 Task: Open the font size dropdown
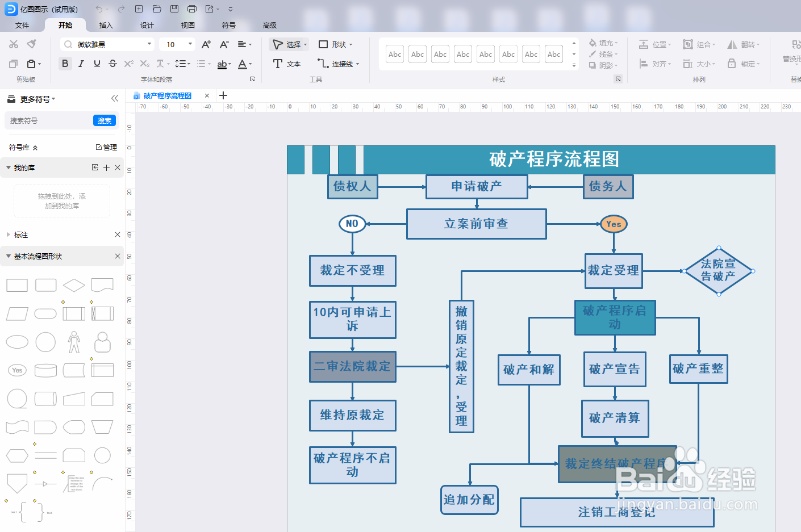click(x=190, y=44)
